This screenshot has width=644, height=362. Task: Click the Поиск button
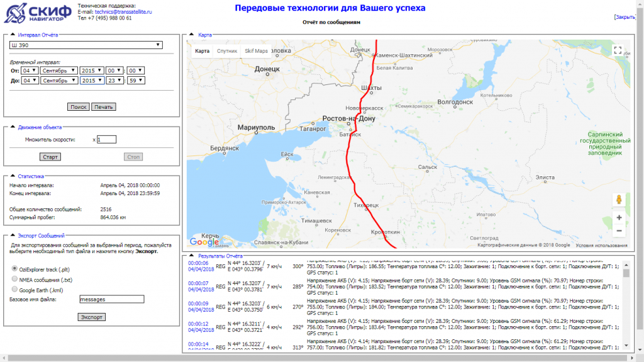click(x=78, y=107)
